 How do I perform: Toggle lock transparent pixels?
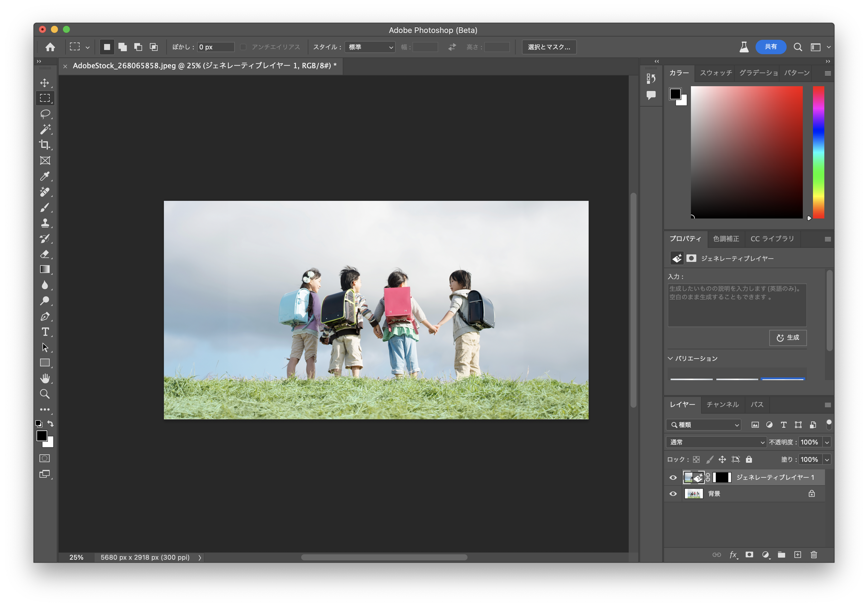(x=696, y=459)
